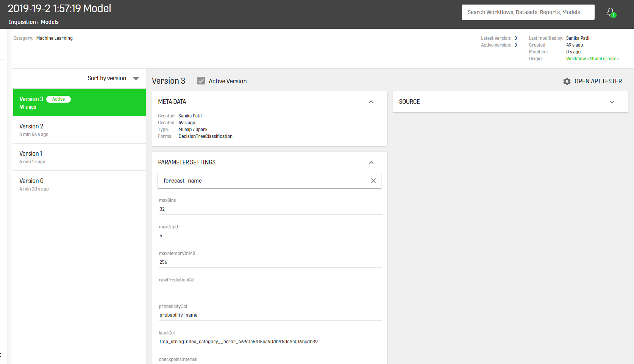Select Version 0 in the version list
This screenshot has width=634, height=364.
click(x=80, y=184)
